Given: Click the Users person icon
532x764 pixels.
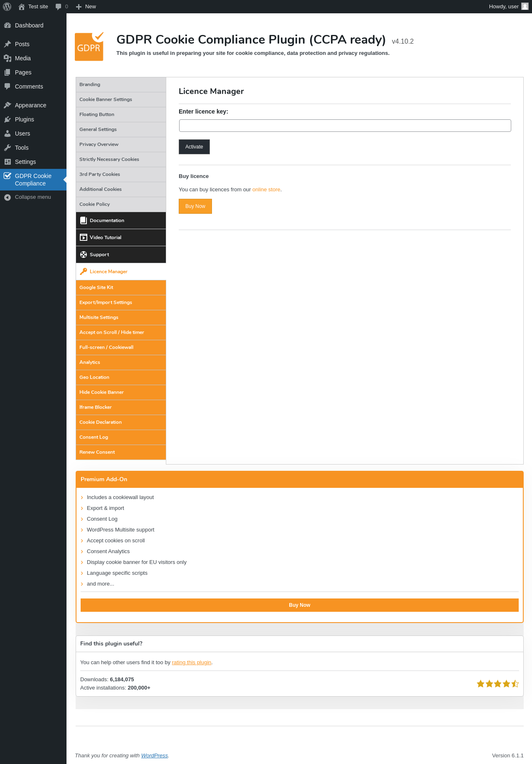Looking at the screenshot, I should [7, 134].
